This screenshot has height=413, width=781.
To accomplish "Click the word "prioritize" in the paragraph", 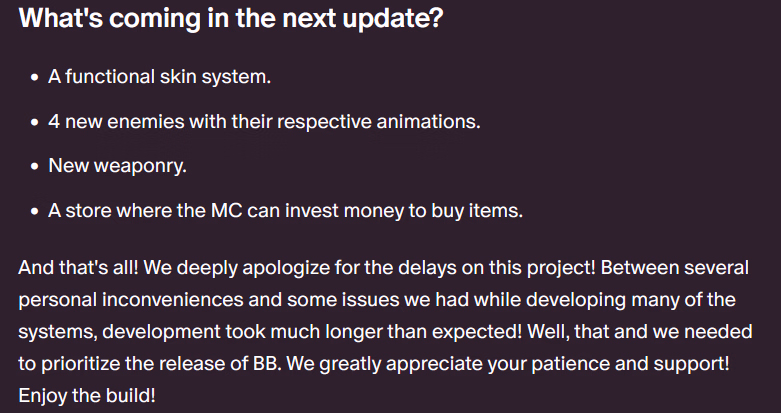I will click(87, 363).
